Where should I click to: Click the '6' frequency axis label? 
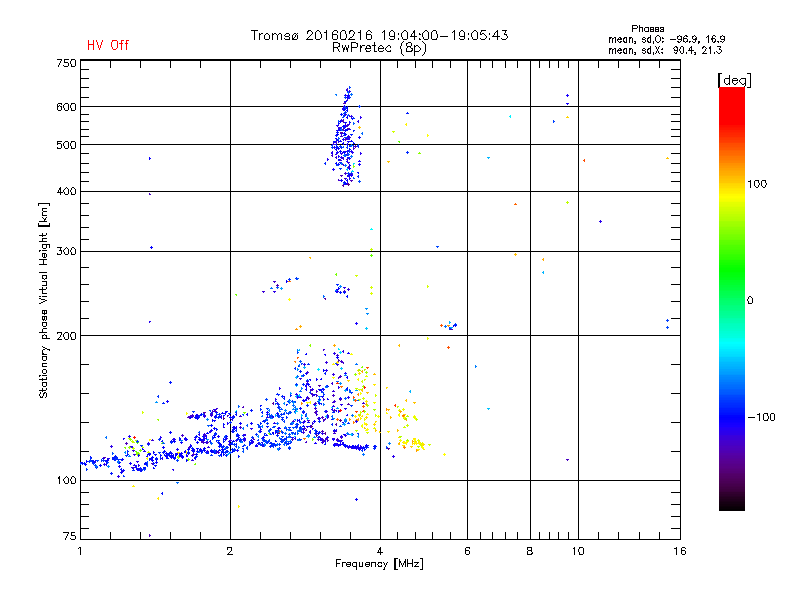[467, 551]
